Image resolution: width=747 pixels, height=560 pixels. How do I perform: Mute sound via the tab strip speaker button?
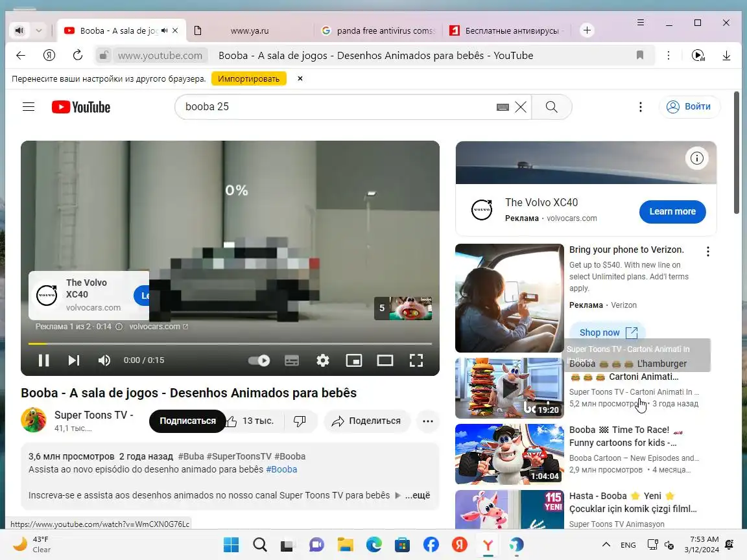coord(19,30)
